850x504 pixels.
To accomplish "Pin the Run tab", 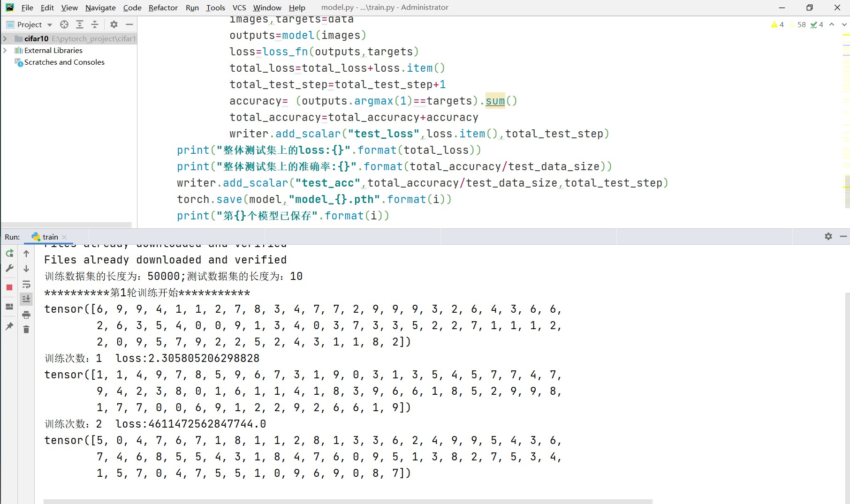I will click(x=9, y=326).
